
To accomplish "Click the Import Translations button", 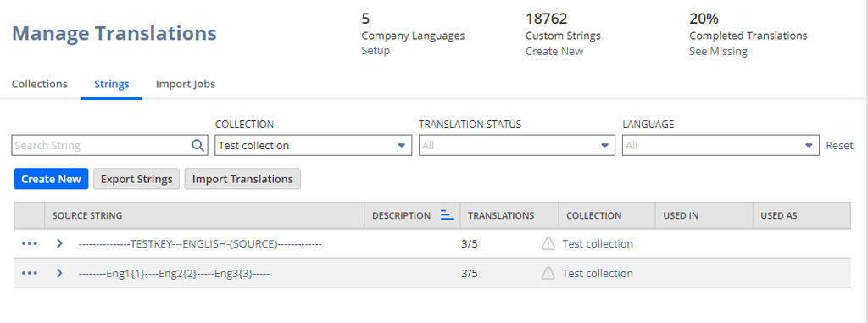I will pyautogui.click(x=242, y=179).
